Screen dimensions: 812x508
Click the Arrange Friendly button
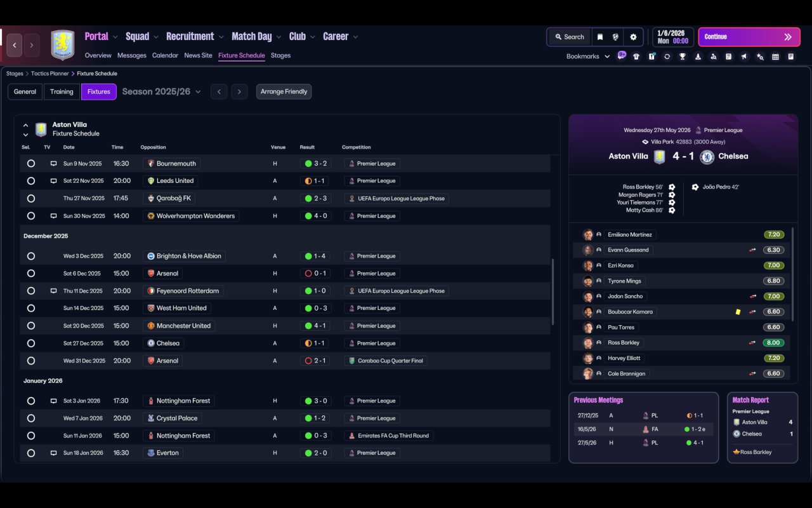tap(284, 91)
